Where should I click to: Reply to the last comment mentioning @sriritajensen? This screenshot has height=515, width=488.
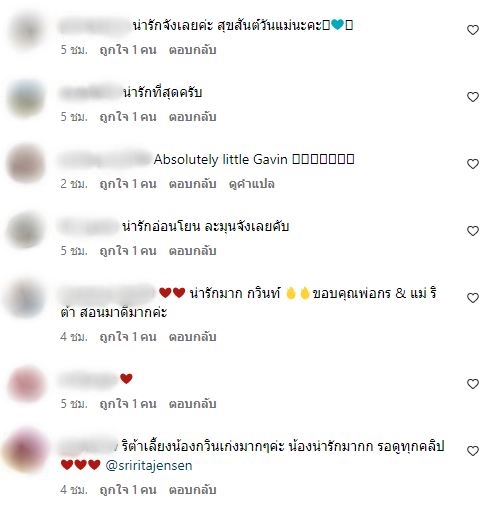(192, 490)
